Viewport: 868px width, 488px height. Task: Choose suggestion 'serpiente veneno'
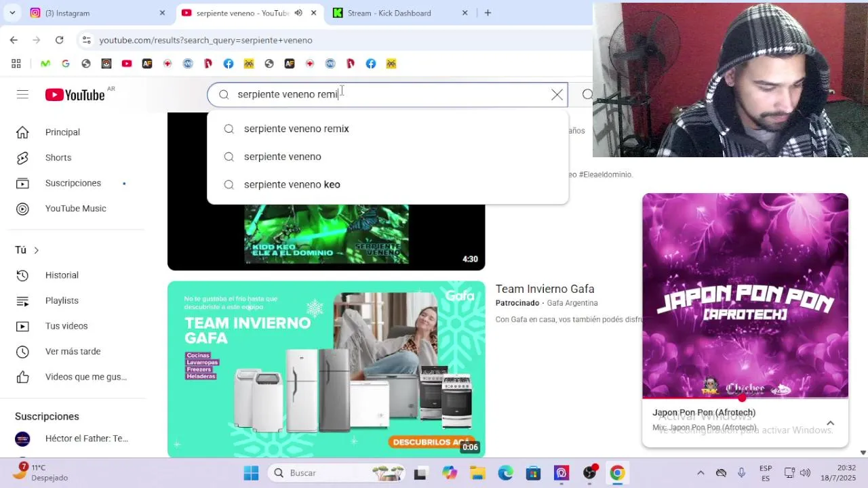(x=387, y=157)
